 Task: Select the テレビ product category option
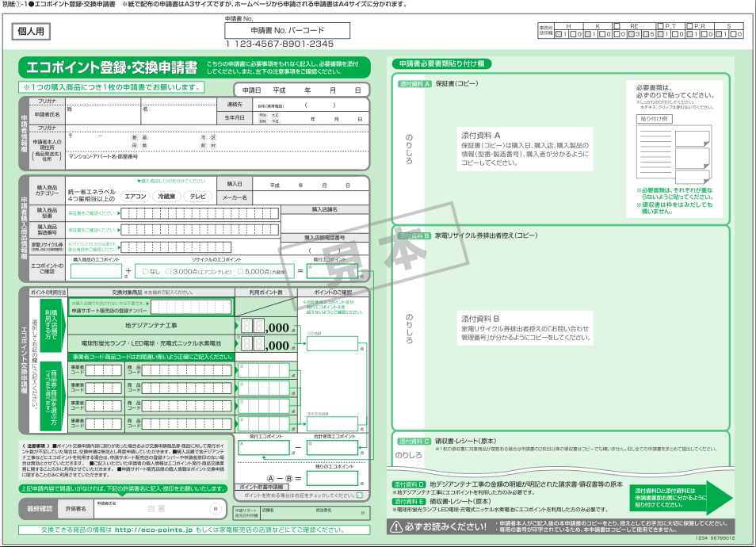click(197, 196)
